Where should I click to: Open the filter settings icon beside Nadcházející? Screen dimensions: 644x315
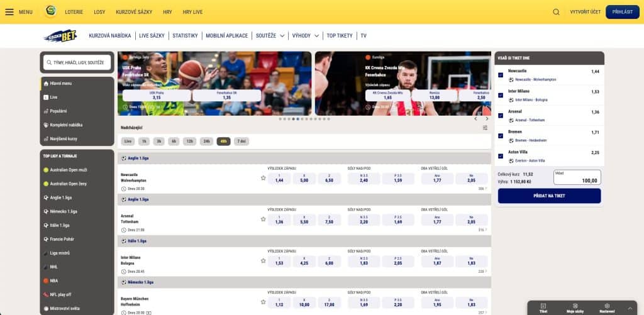[485, 128]
